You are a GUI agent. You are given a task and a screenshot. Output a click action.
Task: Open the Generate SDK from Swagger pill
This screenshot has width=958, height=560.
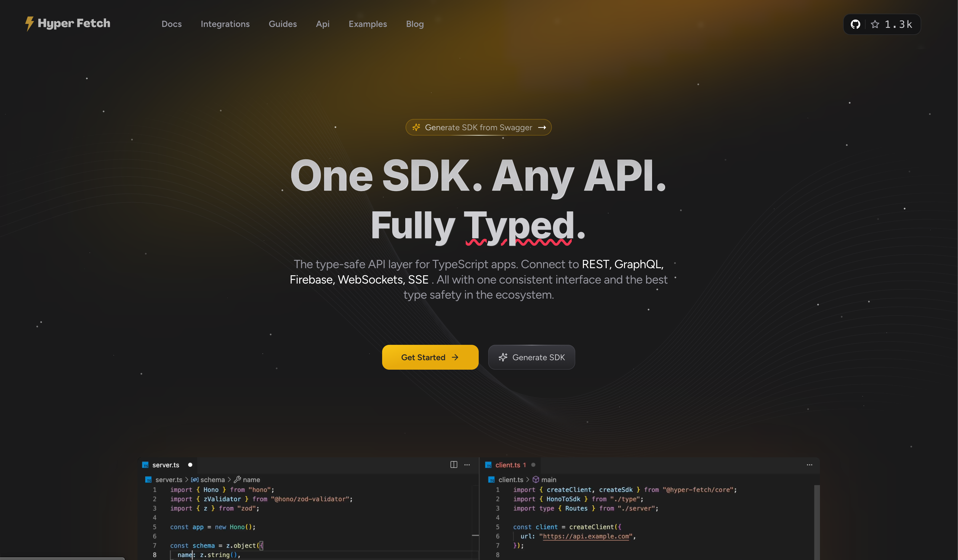[479, 127]
